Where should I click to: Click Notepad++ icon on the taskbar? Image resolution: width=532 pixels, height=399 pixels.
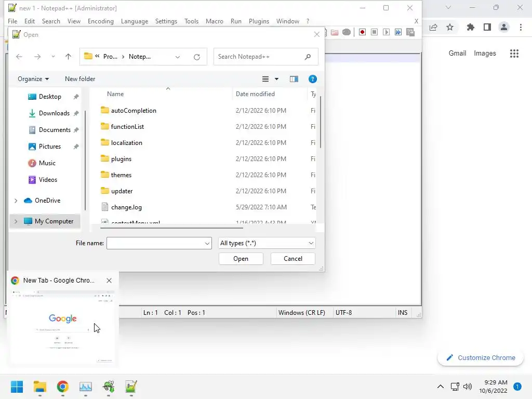131,387
